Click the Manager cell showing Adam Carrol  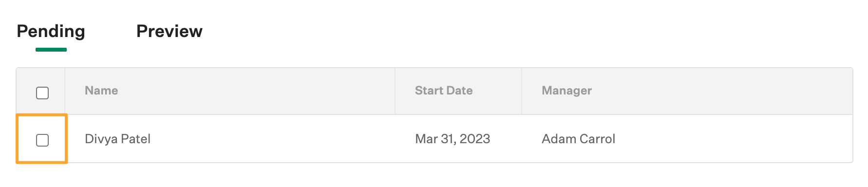(687, 139)
